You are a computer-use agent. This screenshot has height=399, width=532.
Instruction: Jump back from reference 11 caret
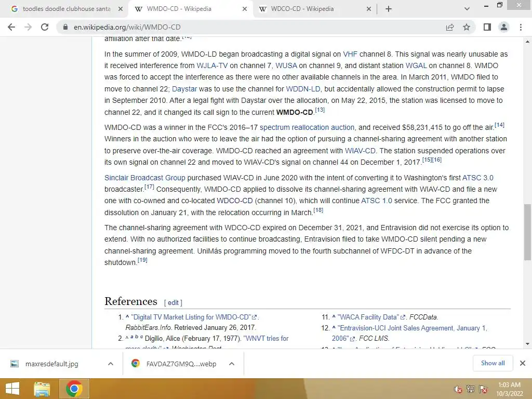pyautogui.click(x=334, y=317)
